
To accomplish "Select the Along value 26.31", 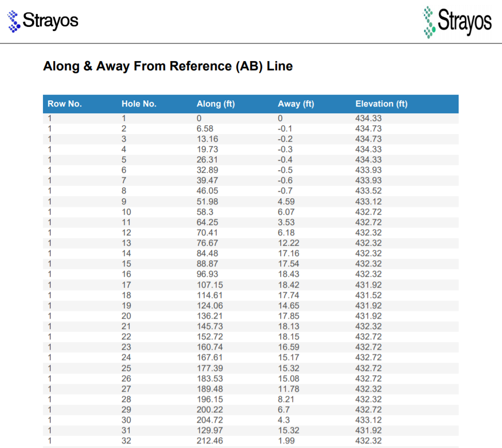I will 207,159.
